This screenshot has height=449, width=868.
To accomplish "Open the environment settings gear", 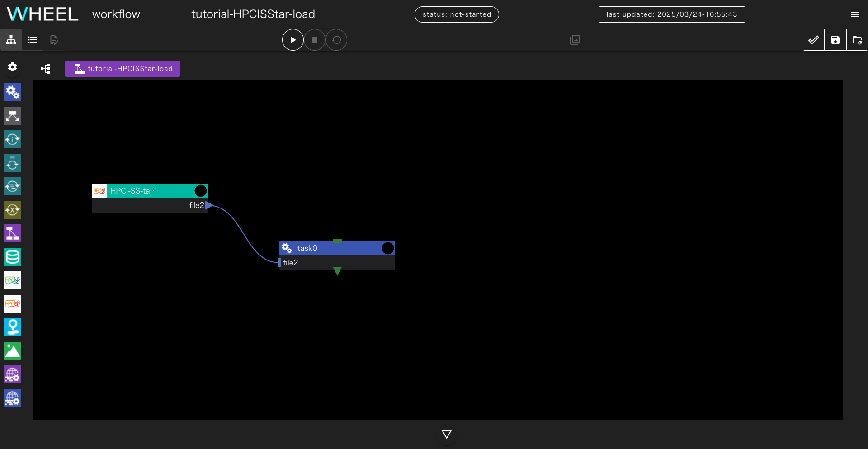I will [13, 67].
